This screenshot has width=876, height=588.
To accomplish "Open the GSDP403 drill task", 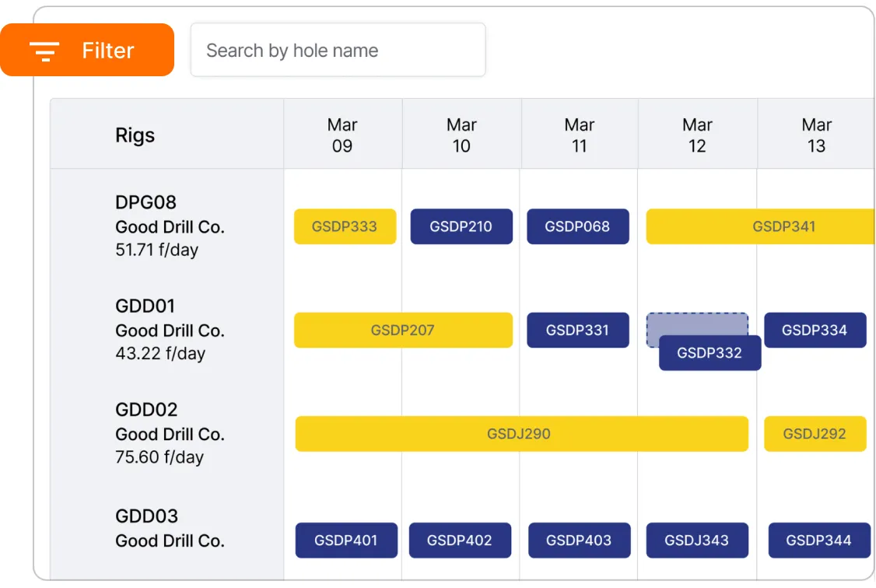I will pos(579,540).
